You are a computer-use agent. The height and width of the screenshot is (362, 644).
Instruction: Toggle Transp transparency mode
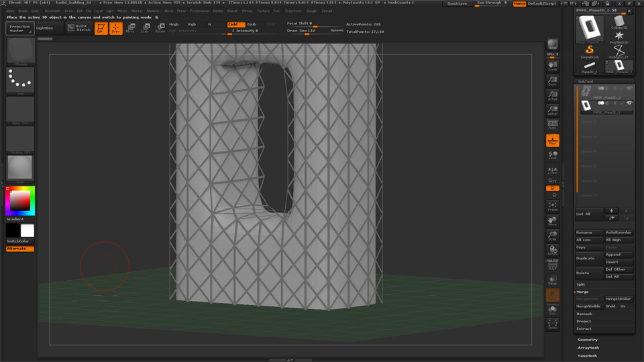[x=552, y=280]
